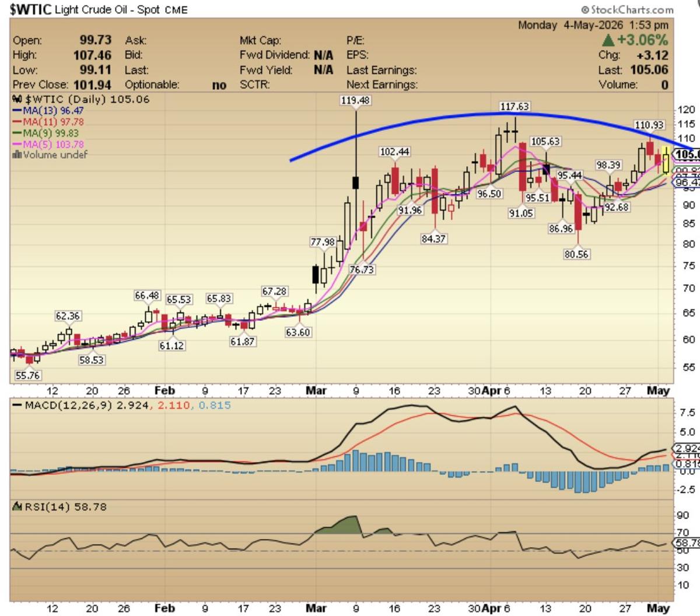
Task: Click the StockCharts.com copyright text
Action: [627, 9]
